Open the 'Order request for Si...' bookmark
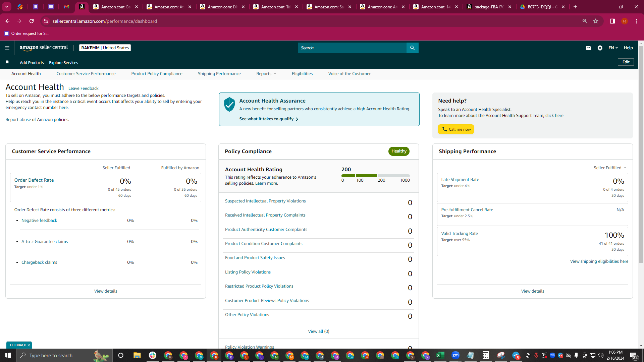 (26, 34)
